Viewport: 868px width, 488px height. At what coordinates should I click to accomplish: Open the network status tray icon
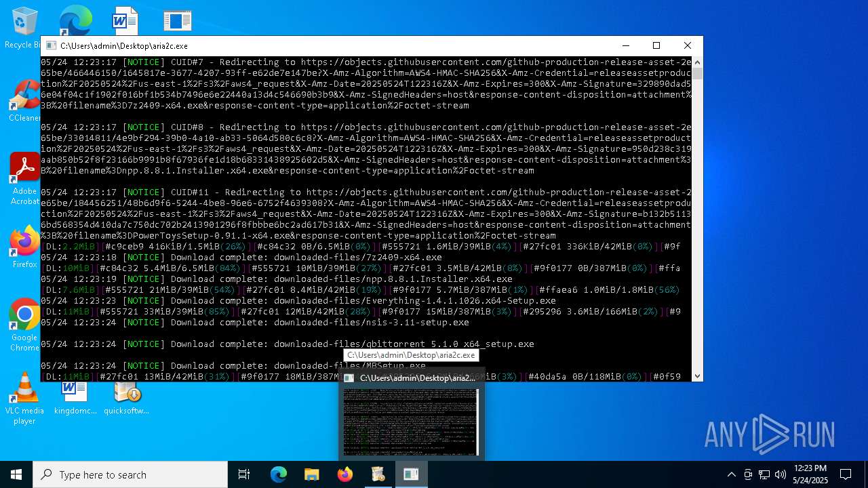764,474
